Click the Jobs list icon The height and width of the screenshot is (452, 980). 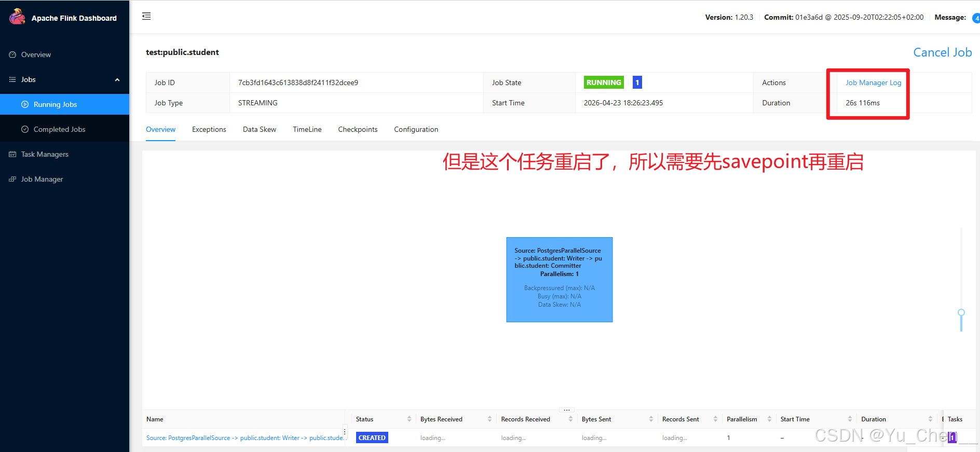[x=12, y=79]
